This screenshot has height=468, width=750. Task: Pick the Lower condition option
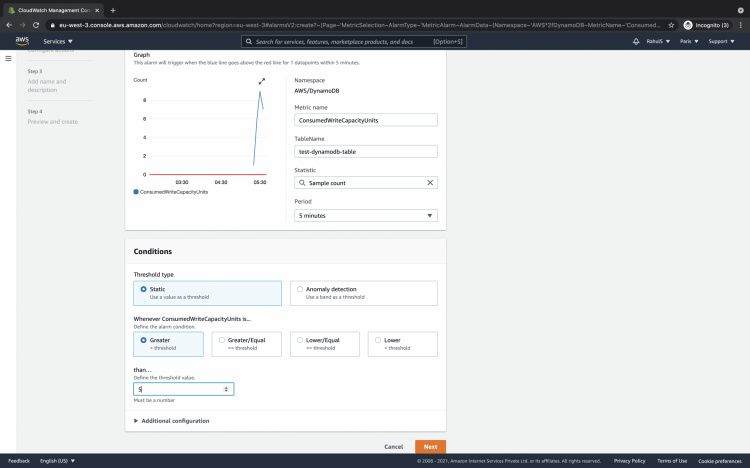click(x=377, y=340)
